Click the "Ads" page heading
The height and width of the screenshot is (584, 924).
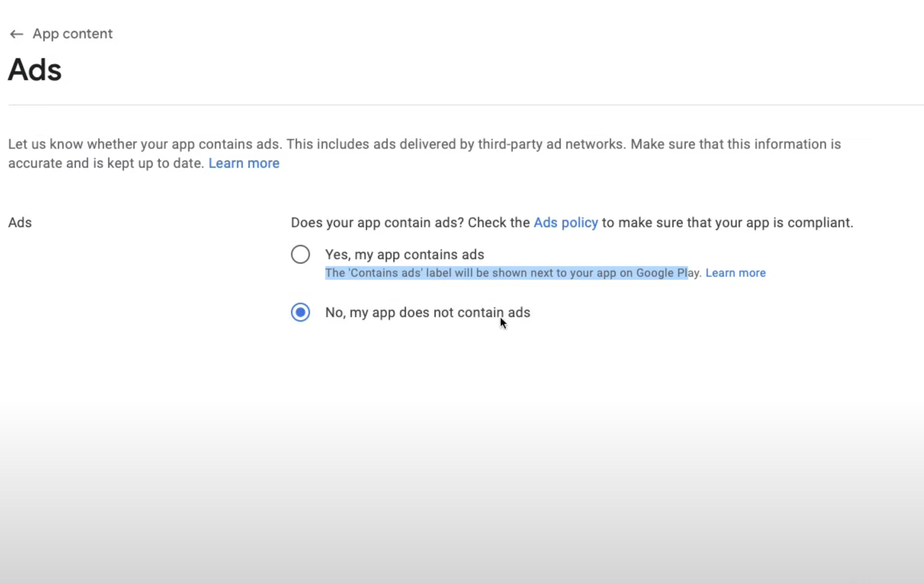[35, 70]
